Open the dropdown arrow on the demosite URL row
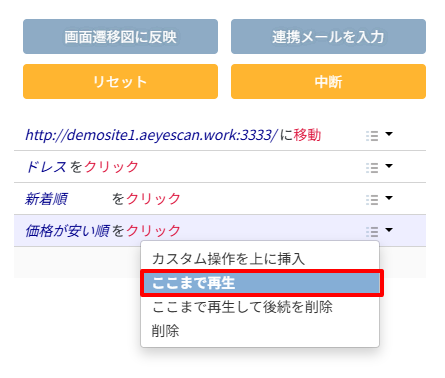445x378 pixels. click(389, 134)
